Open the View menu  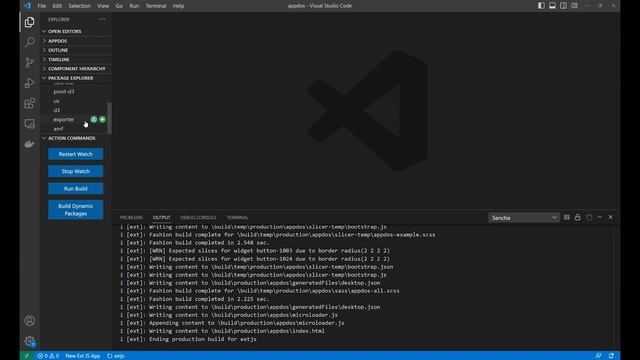click(103, 6)
